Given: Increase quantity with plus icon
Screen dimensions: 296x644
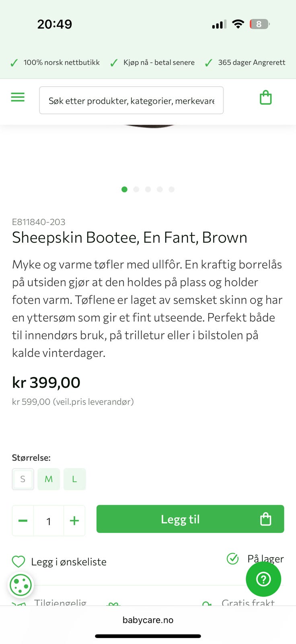Looking at the screenshot, I should (x=74, y=521).
